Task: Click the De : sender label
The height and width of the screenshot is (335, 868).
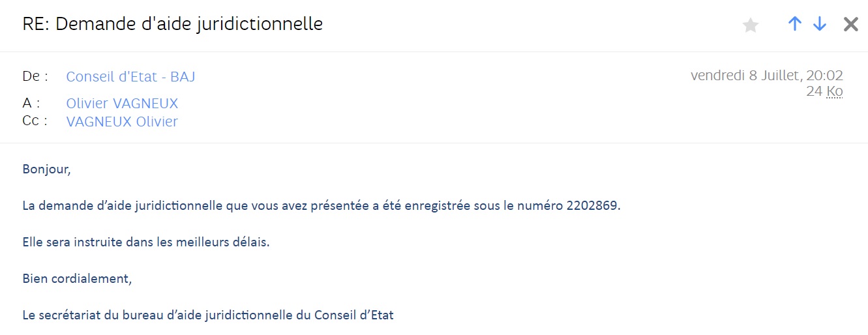Action: coord(35,77)
